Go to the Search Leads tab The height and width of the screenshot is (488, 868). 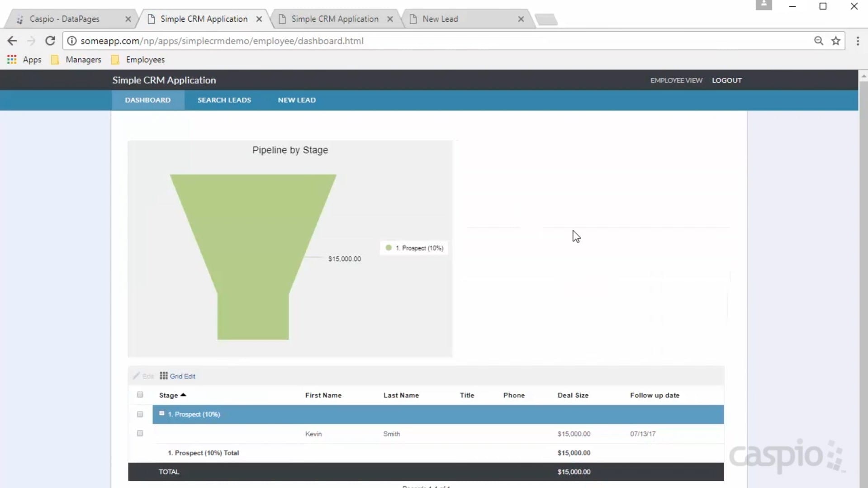(x=224, y=100)
